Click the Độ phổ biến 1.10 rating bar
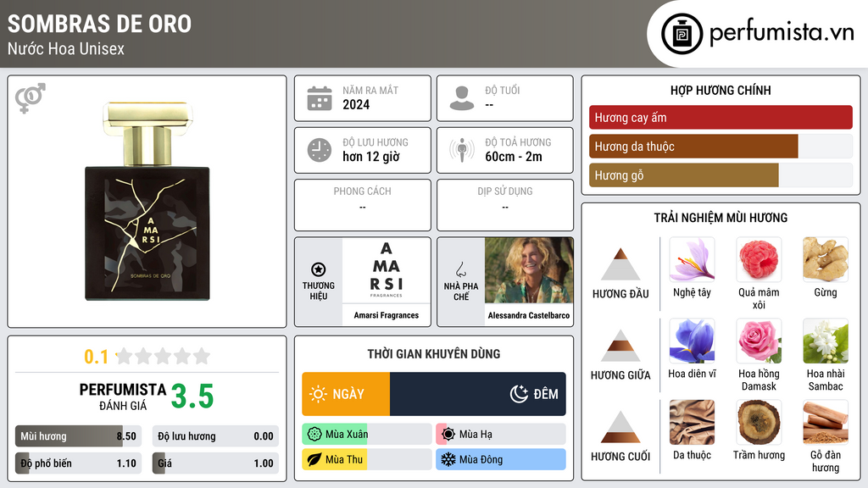The width and height of the screenshot is (868, 488). [78, 463]
